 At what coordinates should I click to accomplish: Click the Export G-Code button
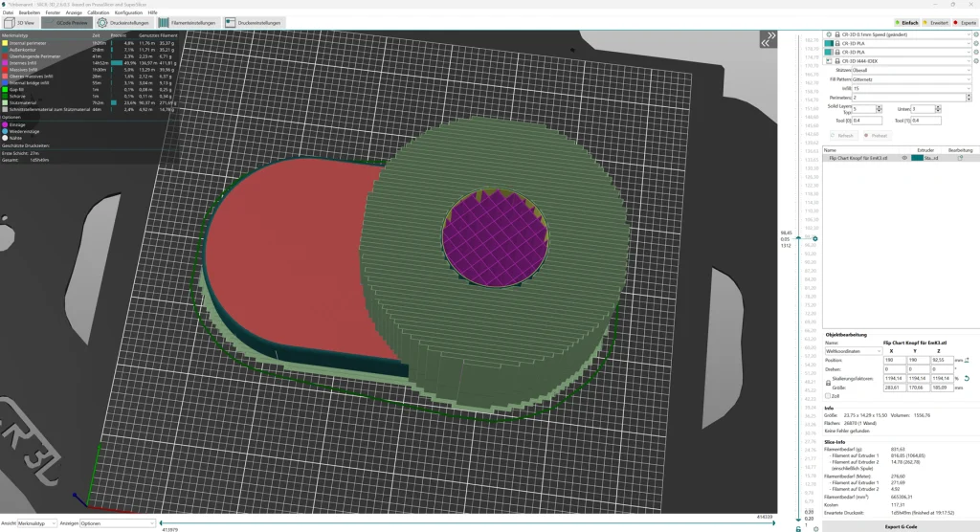click(x=901, y=526)
